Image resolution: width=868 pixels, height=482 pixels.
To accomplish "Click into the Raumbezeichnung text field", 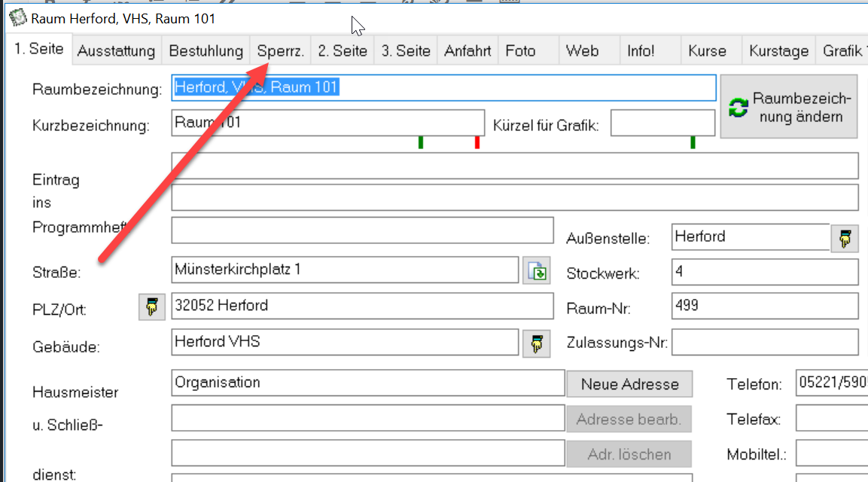I will tap(444, 88).
